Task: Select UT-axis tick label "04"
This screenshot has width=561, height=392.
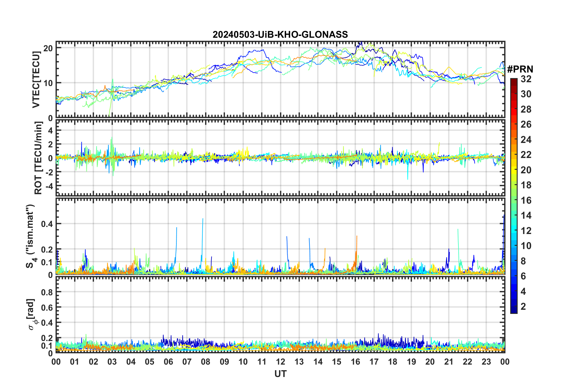Action: [131, 362]
